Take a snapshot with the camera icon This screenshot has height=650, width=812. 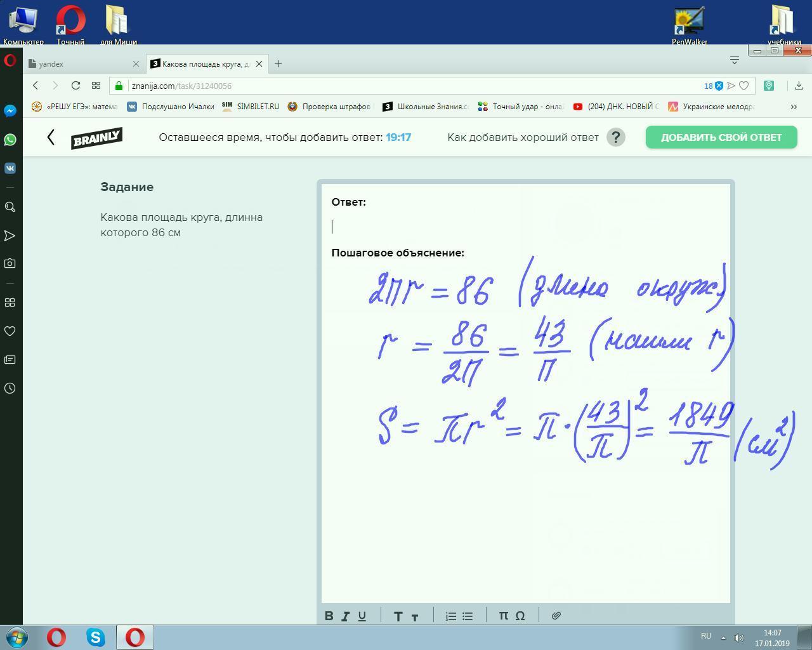click(x=10, y=263)
